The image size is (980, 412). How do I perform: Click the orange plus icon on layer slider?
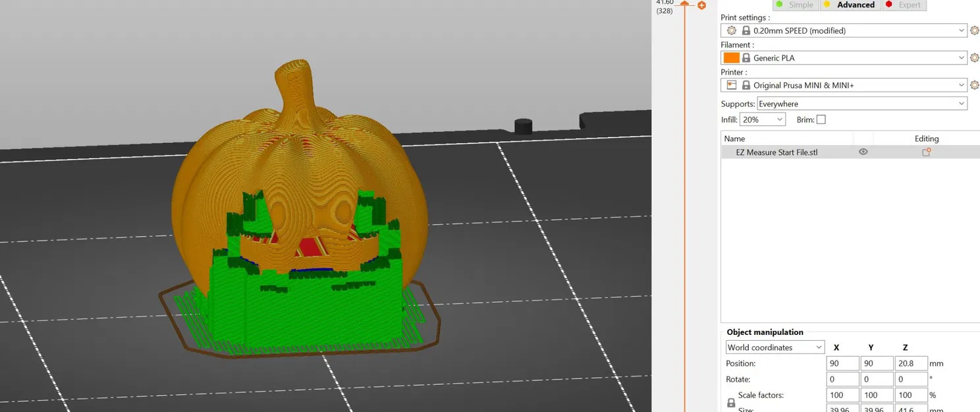pos(701,5)
